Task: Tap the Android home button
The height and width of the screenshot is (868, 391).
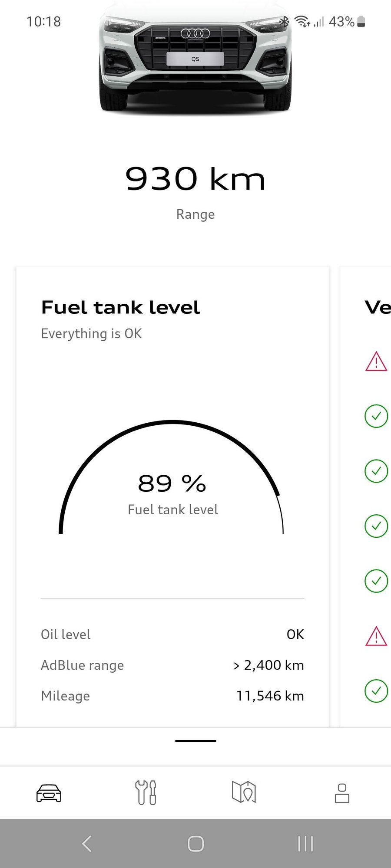Action: point(195,844)
